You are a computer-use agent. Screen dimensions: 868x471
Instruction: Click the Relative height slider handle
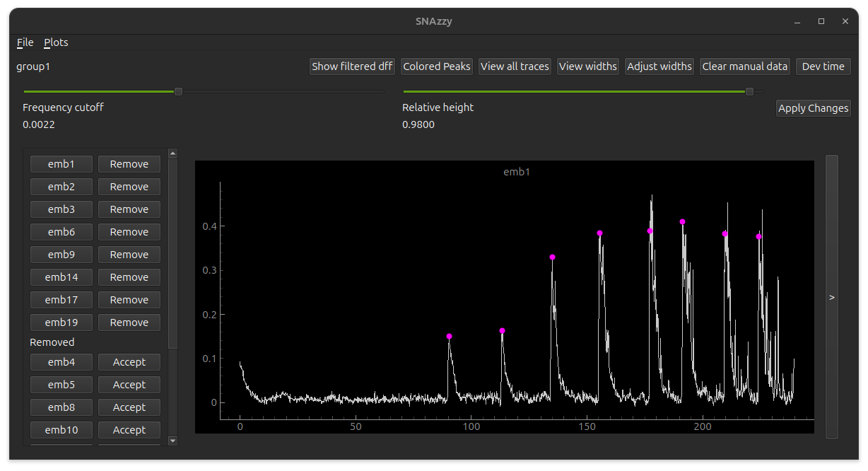(x=749, y=91)
